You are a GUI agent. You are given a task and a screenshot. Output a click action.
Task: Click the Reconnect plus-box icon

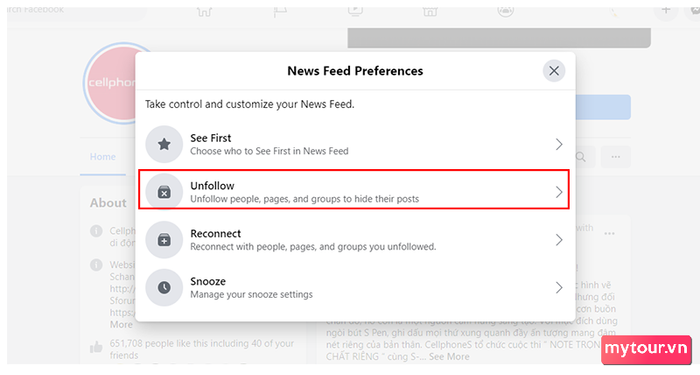[164, 240]
